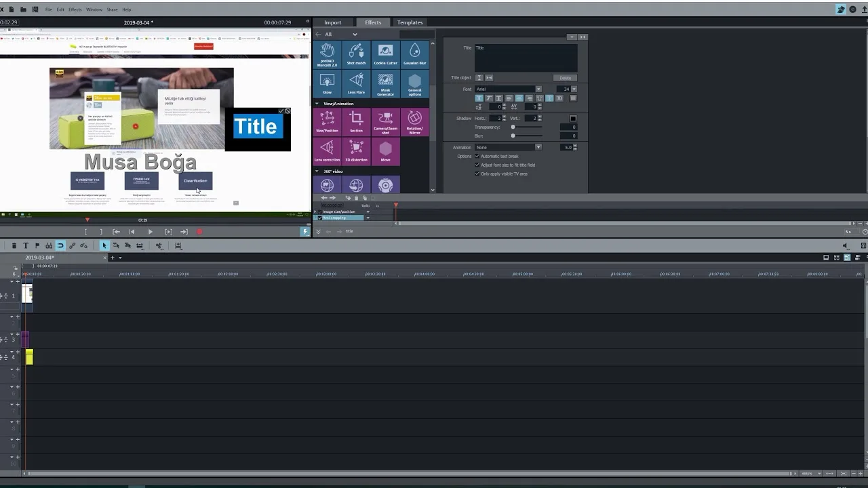Image resolution: width=868 pixels, height=488 pixels.
Task: Select the mouse pointer selection tool
Action: click(104, 245)
